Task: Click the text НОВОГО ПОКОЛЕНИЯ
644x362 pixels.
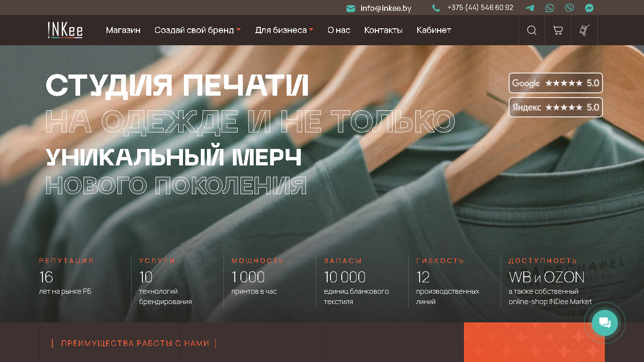Action: pos(176,185)
